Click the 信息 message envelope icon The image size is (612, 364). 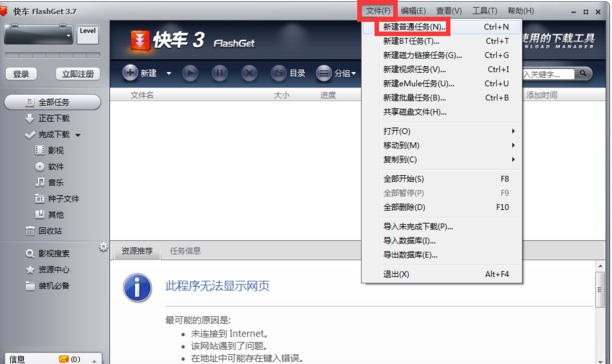(64, 359)
